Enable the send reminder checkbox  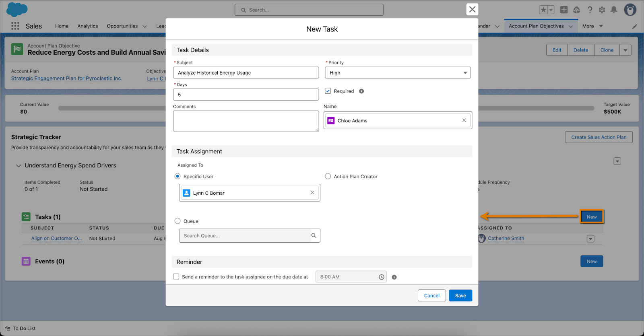tap(176, 276)
